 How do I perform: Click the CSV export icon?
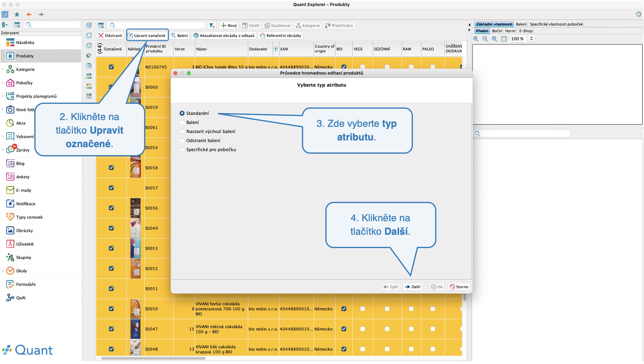point(89,96)
